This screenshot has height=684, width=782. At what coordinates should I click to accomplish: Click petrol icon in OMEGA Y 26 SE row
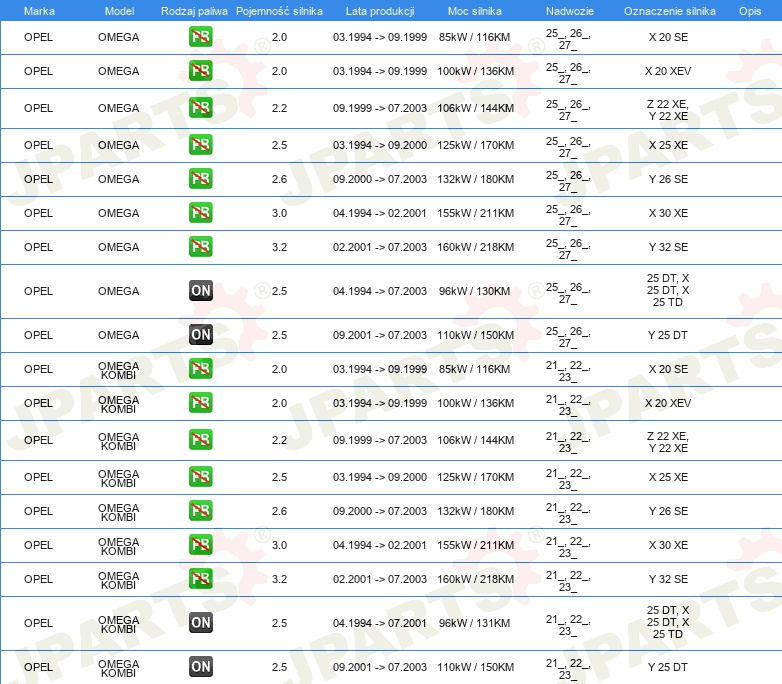[x=200, y=179]
